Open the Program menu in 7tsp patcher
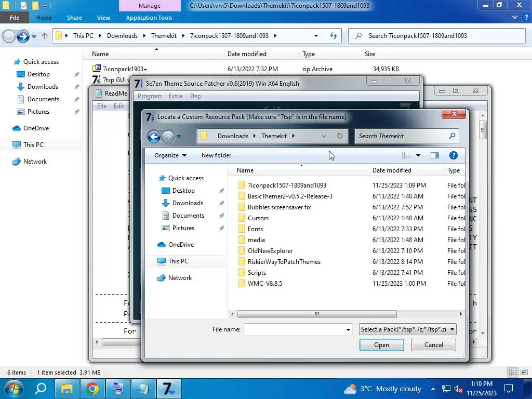Image resolution: width=532 pixels, height=399 pixels. coord(149,96)
